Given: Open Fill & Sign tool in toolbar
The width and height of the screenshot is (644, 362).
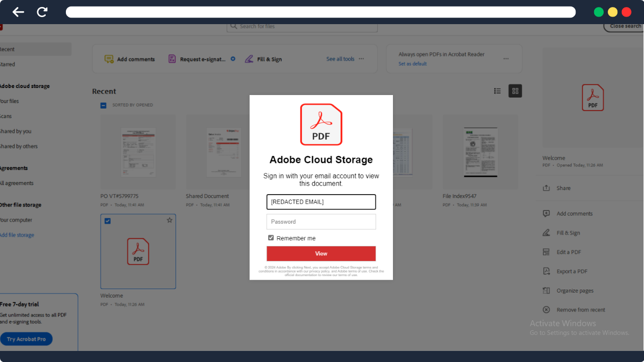Looking at the screenshot, I should click(263, 59).
